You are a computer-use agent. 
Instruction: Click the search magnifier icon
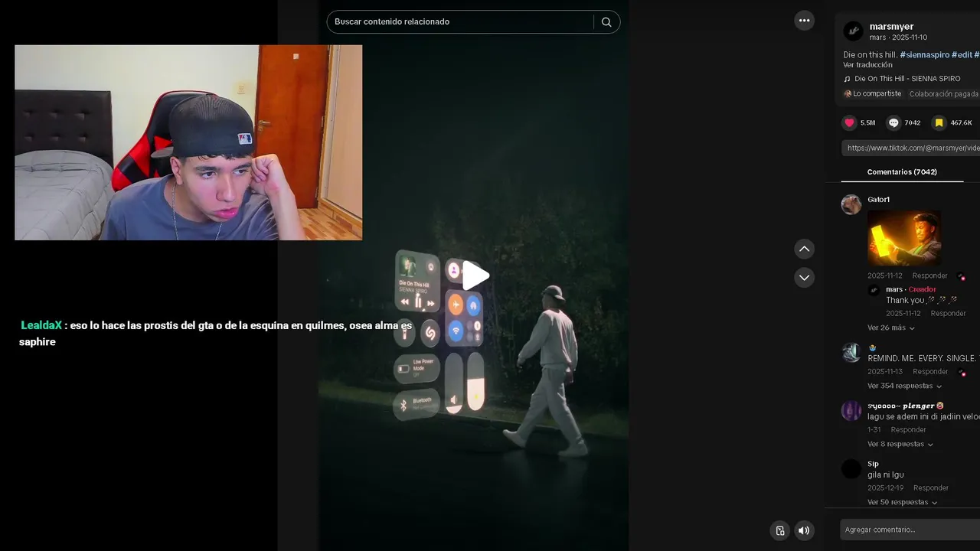coord(606,22)
